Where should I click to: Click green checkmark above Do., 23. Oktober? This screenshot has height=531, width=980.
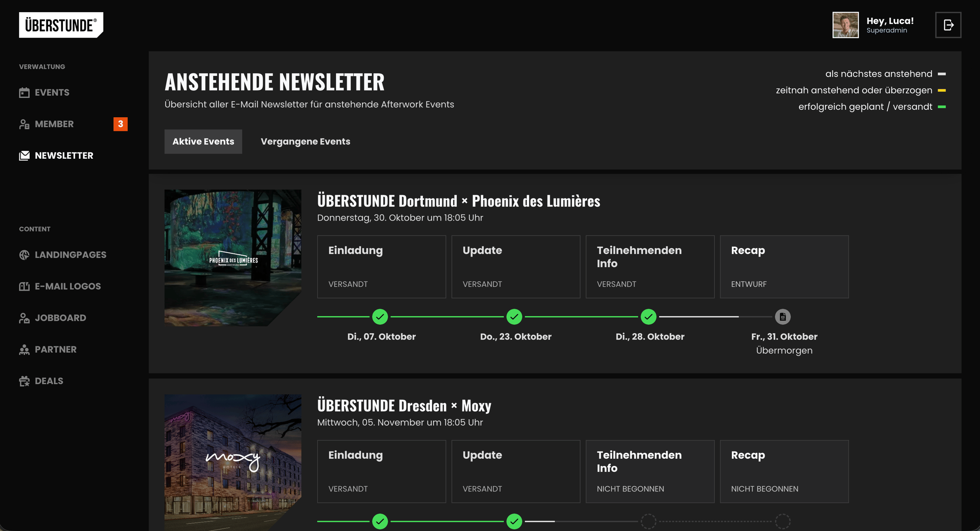(514, 317)
